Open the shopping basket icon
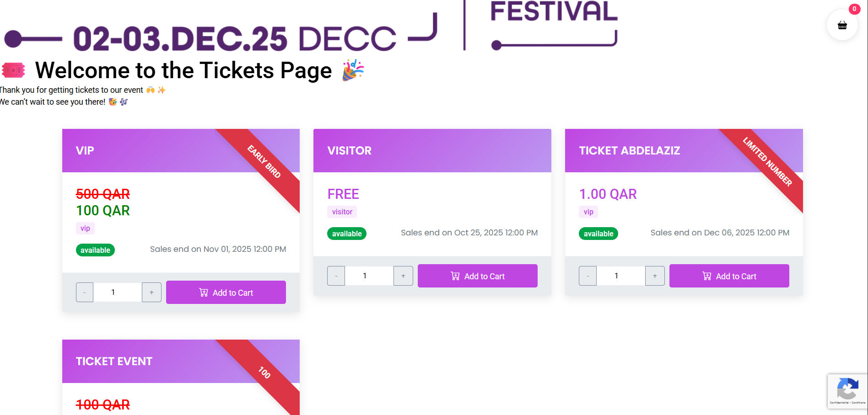The width and height of the screenshot is (868, 415). click(842, 25)
